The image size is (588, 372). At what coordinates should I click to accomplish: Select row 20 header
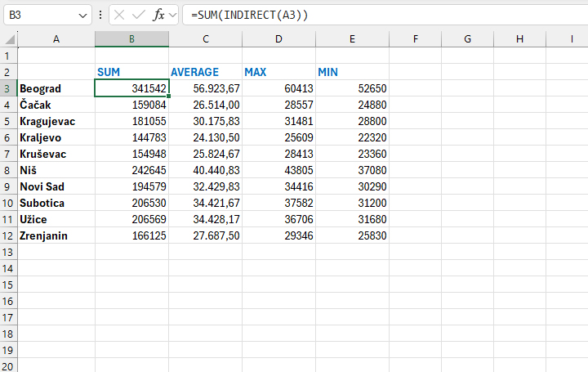[x=8, y=366]
